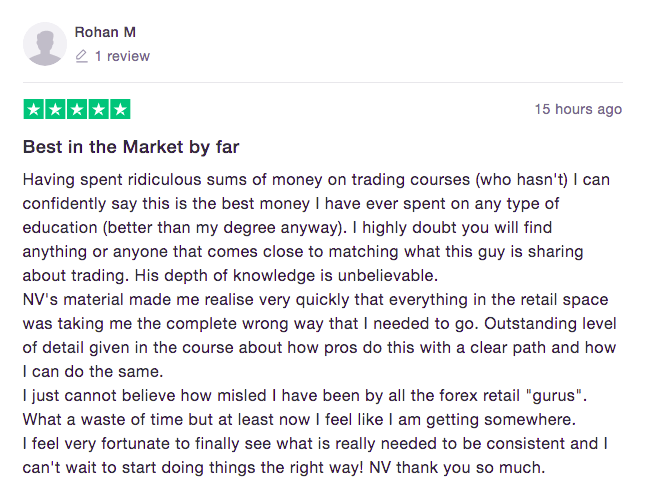Image resolution: width=646 pixels, height=491 pixels.
Task: Click Rohan M's grey profile avatar
Action: 46,44
